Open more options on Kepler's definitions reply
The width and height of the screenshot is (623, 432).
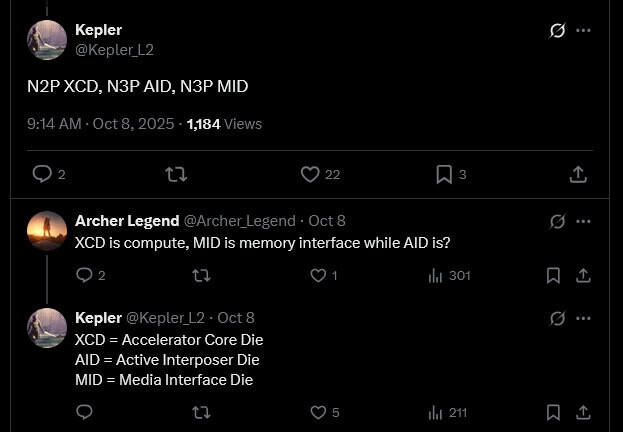tap(584, 318)
